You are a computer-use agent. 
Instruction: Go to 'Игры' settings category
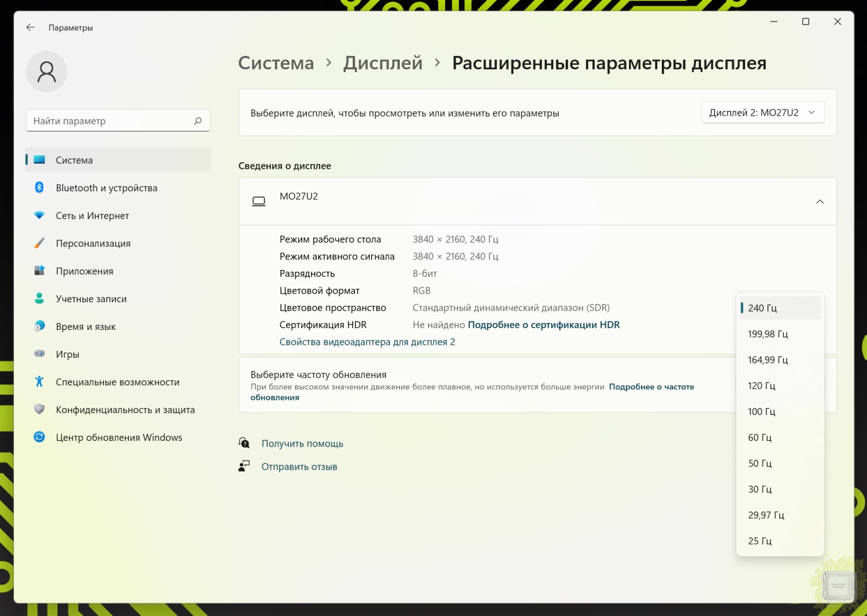68,354
